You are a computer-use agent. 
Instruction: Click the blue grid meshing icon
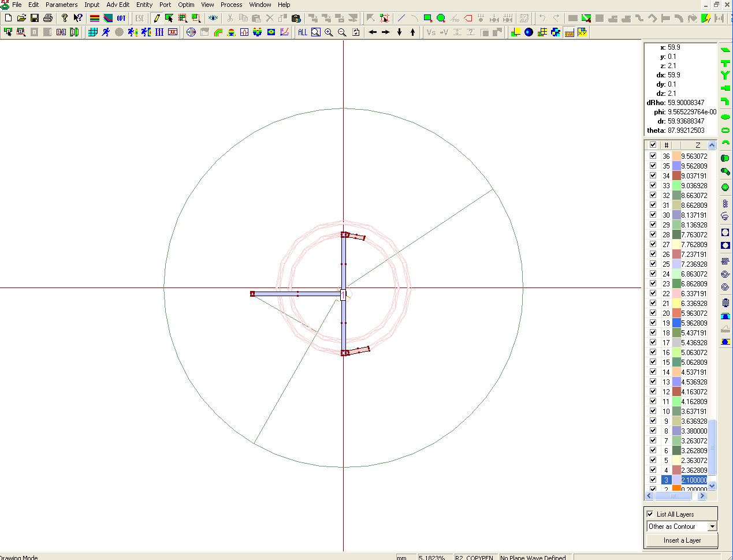[x=92, y=32]
